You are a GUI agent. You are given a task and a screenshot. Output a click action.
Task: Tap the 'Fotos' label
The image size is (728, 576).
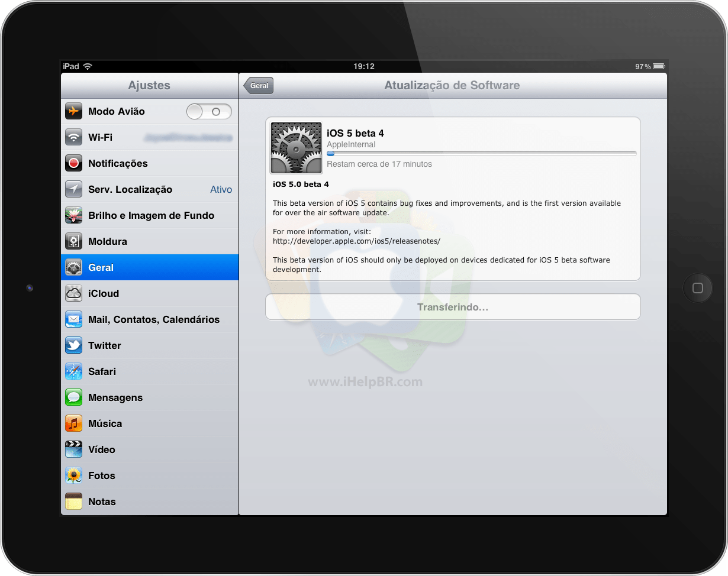click(102, 475)
